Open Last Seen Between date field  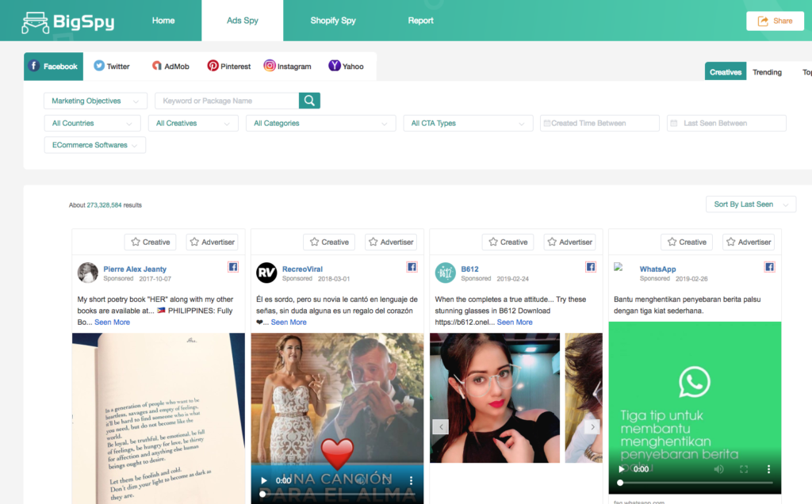(726, 123)
